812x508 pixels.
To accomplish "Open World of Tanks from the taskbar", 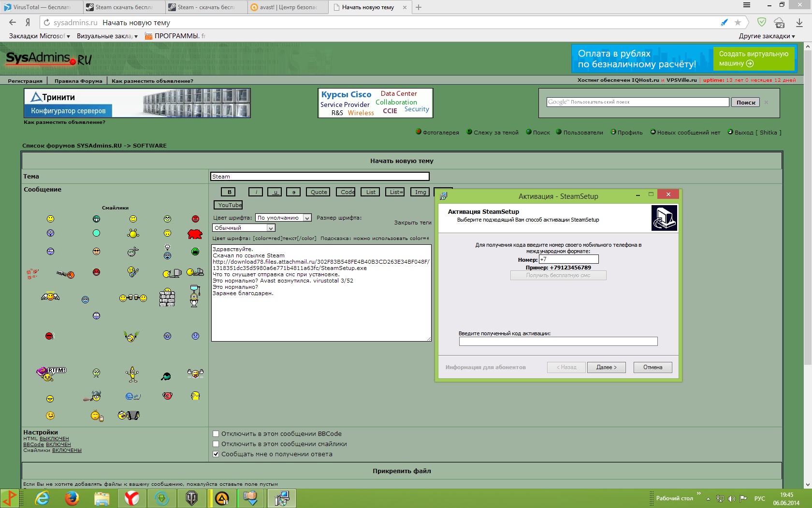I will point(191,498).
